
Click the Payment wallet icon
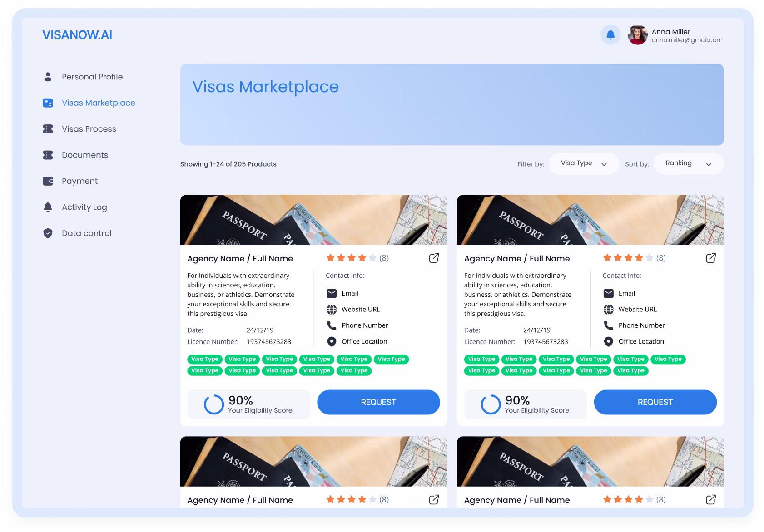tap(48, 181)
